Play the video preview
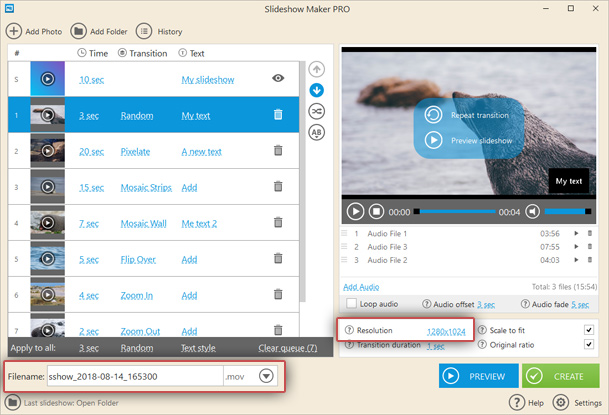The image size is (609, 415). (x=355, y=212)
